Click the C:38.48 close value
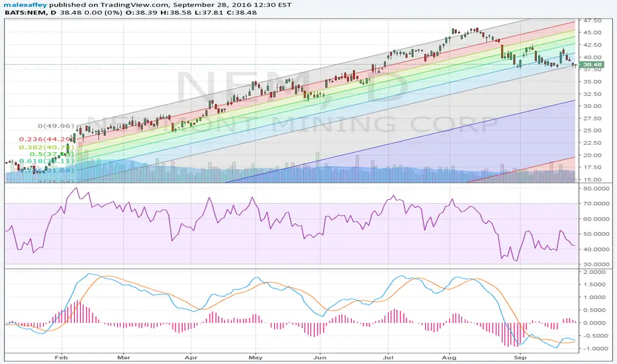 (242, 12)
